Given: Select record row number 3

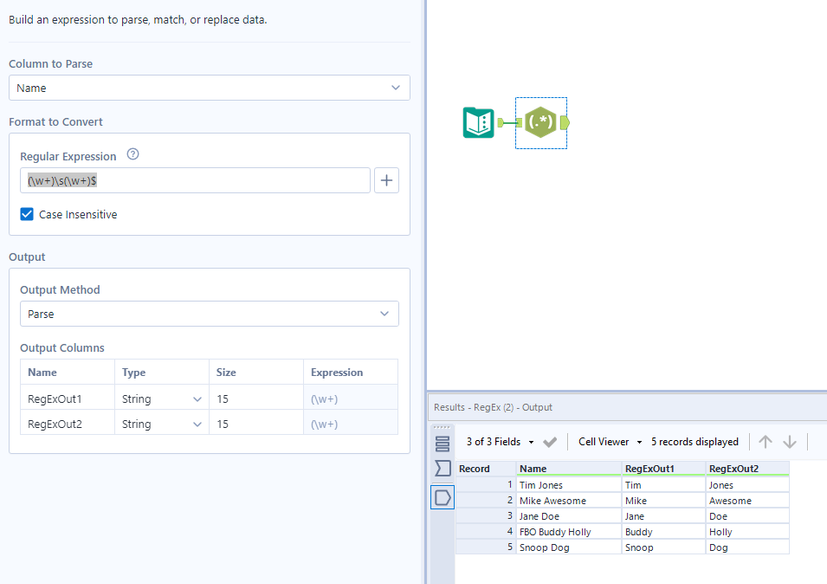Looking at the screenshot, I should click(x=486, y=516).
